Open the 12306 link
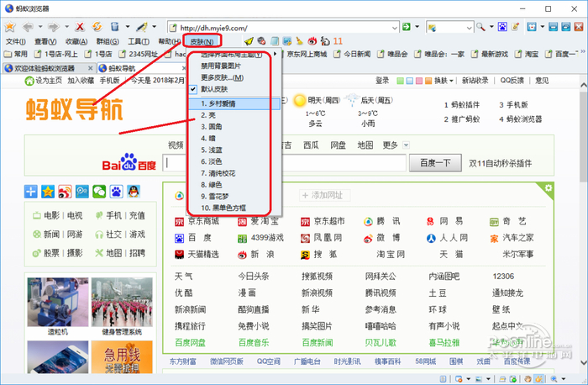The height and width of the screenshot is (385, 588). pos(503,277)
